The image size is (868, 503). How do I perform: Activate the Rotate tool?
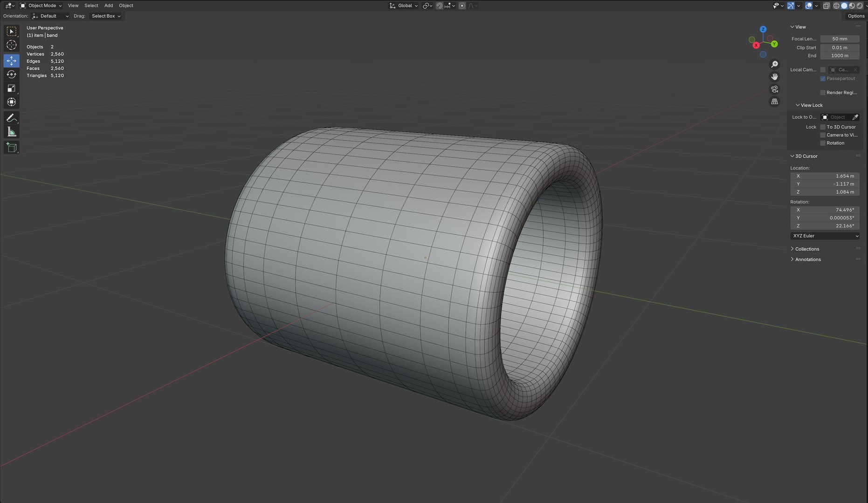point(12,75)
